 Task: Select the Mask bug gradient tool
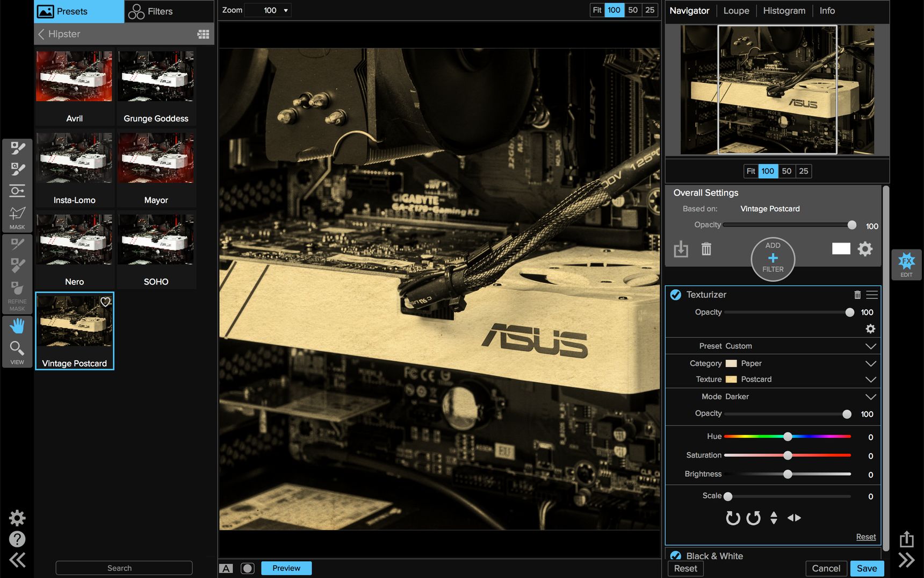[17, 191]
